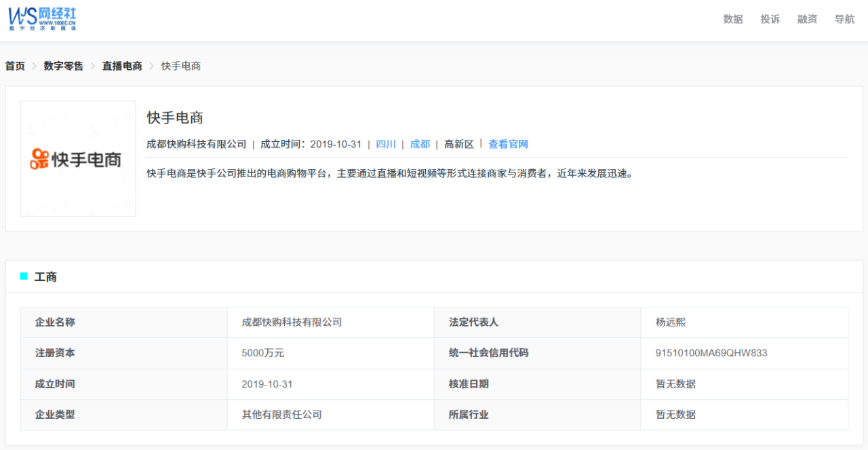Click the 高新区 district text
Screen dimensions: 868x450
point(459,144)
